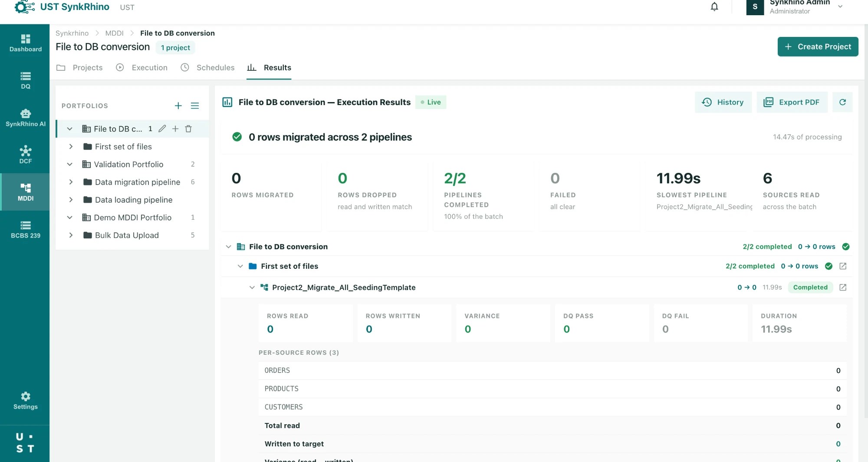Open the DCF sidebar module

[x=26, y=155]
